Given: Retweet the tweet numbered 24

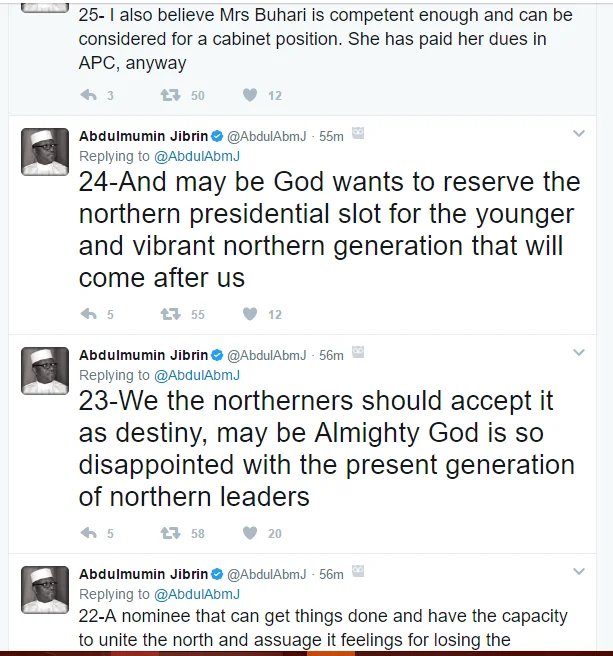Looking at the screenshot, I should coord(170,314).
